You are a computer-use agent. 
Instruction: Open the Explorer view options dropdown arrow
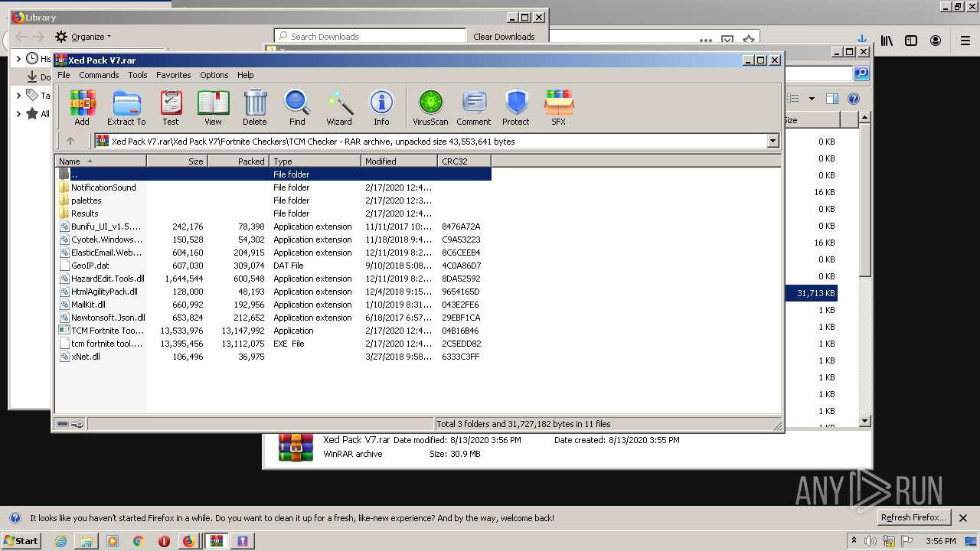click(x=812, y=98)
